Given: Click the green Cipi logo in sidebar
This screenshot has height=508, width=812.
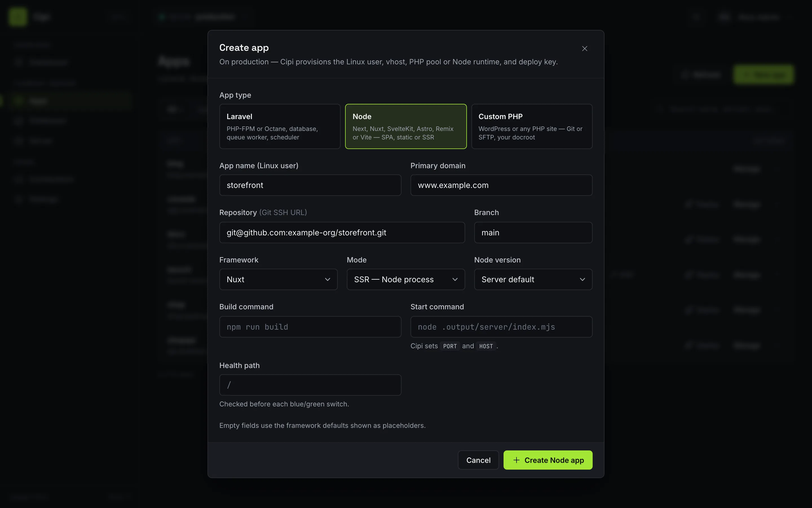Looking at the screenshot, I should pos(18,17).
